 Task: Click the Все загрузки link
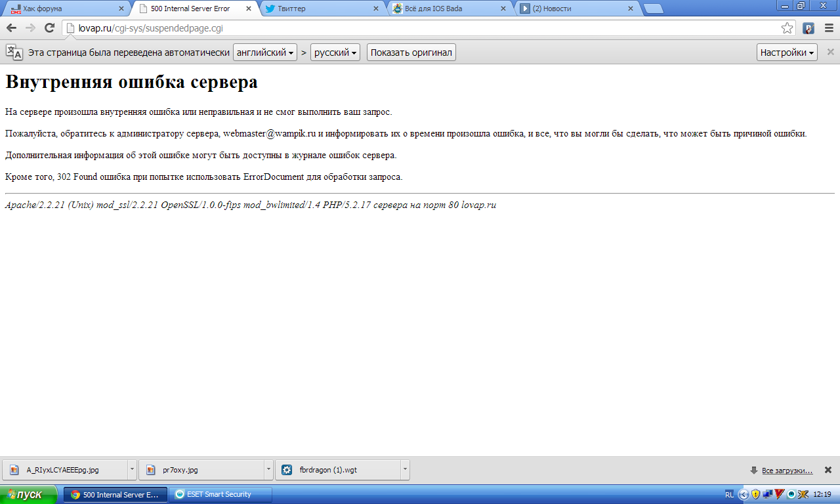point(787,471)
